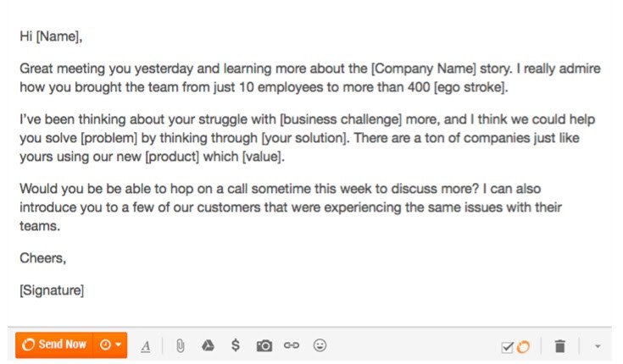This screenshot has height=364, width=623.
Task: Insert a photo with camera icon
Action: [x=264, y=345]
